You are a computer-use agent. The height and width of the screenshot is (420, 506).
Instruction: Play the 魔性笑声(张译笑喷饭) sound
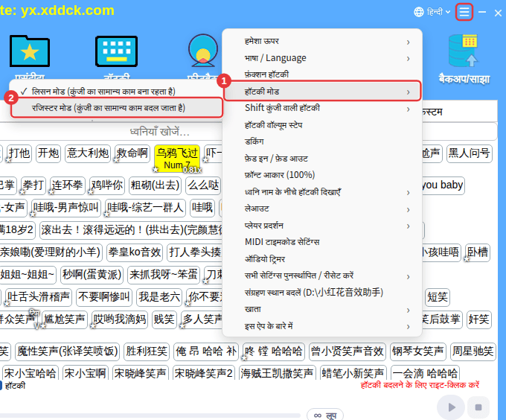click(68, 351)
